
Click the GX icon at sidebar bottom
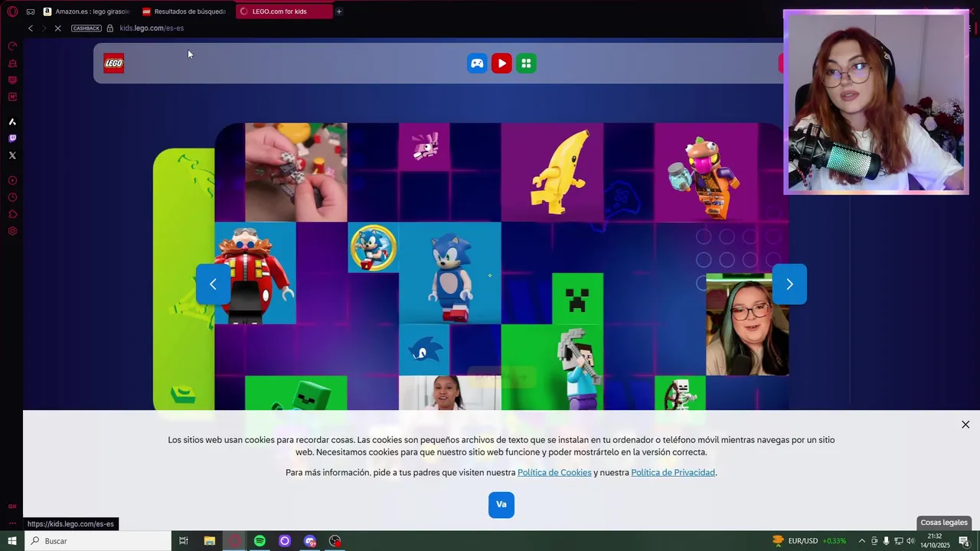(12, 506)
